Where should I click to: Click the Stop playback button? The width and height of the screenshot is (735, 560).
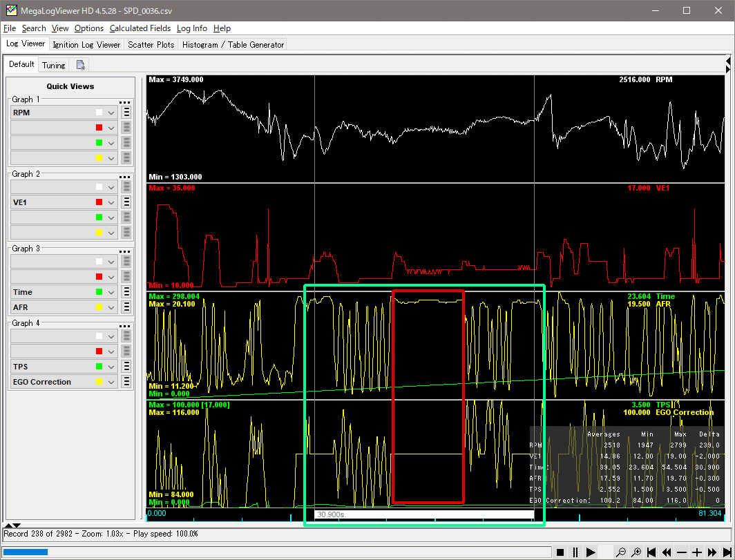click(560, 552)
